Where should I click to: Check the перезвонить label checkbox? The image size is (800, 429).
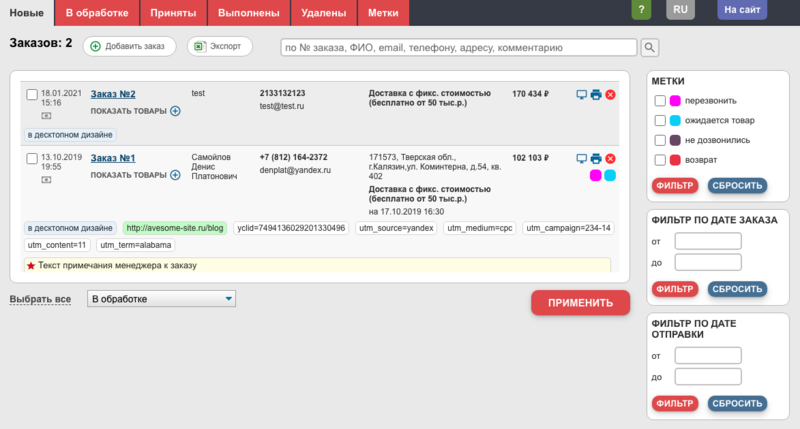[660, 101]
